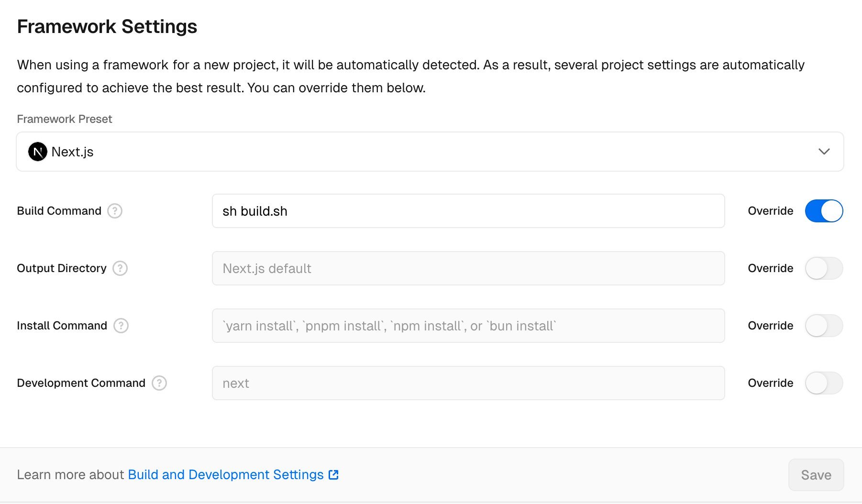Click the Override label next to Build Command
The width and height of the screenshot is (862, 504).
pyautogui.click(x=770, y=211)
